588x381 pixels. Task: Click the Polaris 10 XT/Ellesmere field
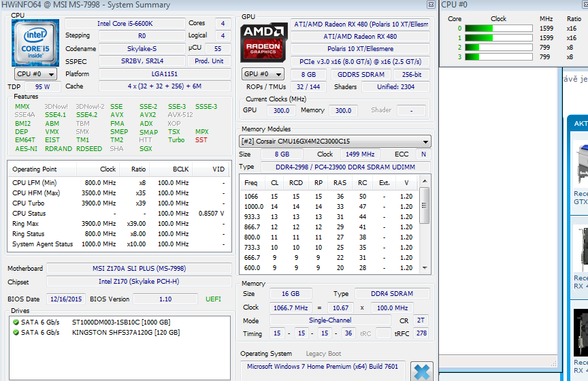coord(361,49)
